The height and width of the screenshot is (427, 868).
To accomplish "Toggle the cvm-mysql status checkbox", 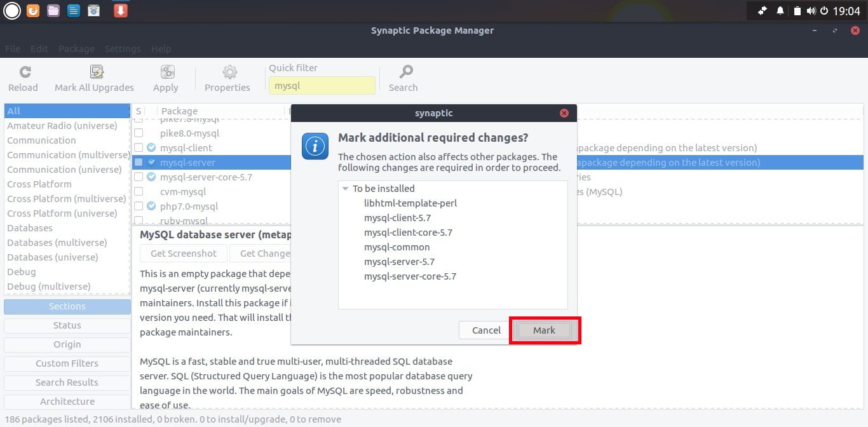I will coord(139,192).
